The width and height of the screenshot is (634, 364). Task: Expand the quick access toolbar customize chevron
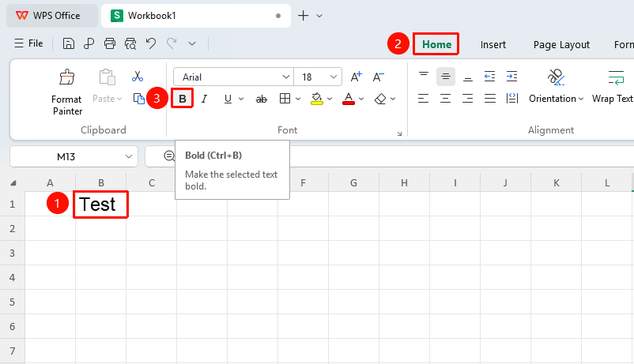pos(192,43)
